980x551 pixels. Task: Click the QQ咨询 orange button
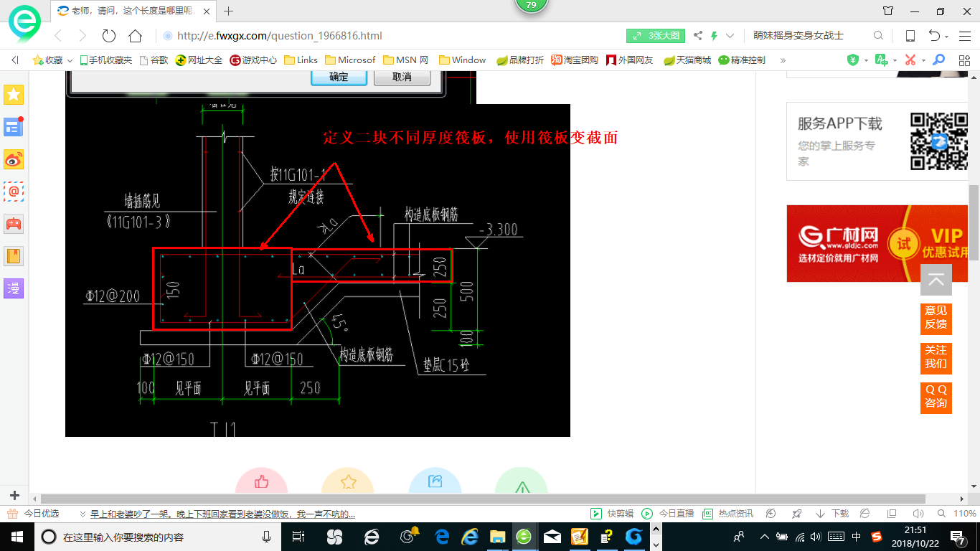click(x=936, y=397)
